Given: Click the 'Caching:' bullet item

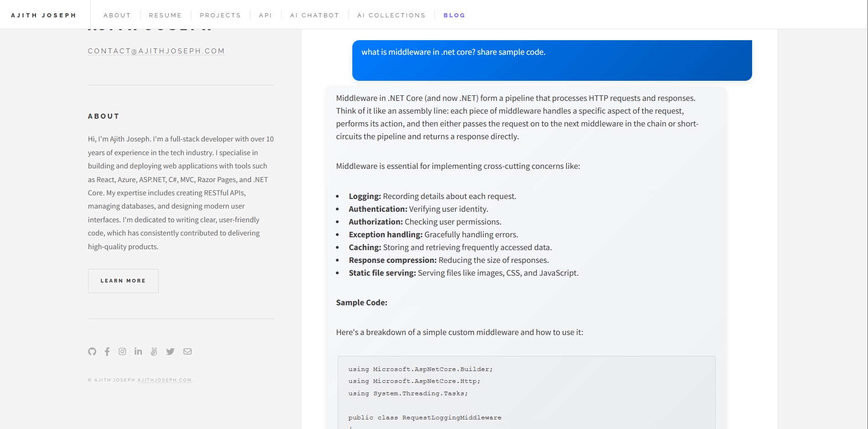Looking at the screenshot, I should point(450,247).
